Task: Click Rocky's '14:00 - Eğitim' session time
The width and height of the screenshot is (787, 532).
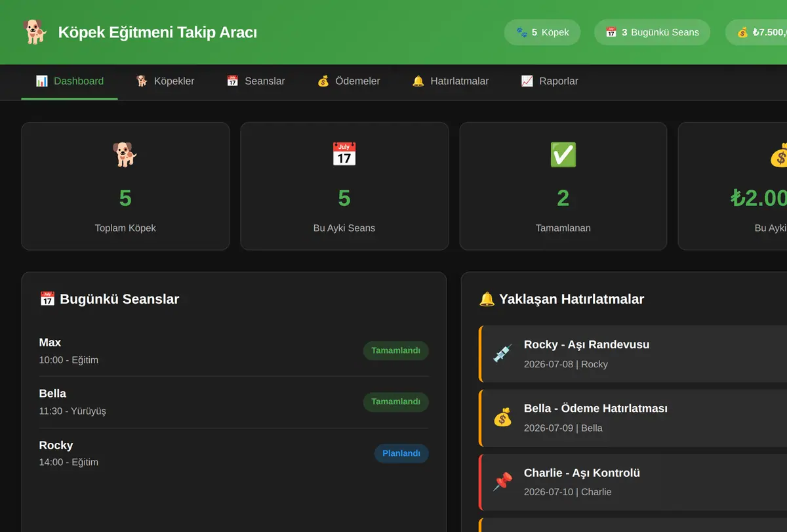Action: (x=69, y=462)
